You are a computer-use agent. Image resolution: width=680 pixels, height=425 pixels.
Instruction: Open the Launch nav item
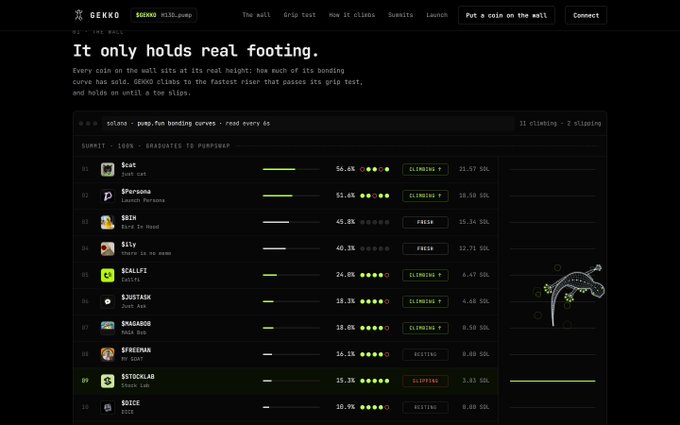[437, 15]
